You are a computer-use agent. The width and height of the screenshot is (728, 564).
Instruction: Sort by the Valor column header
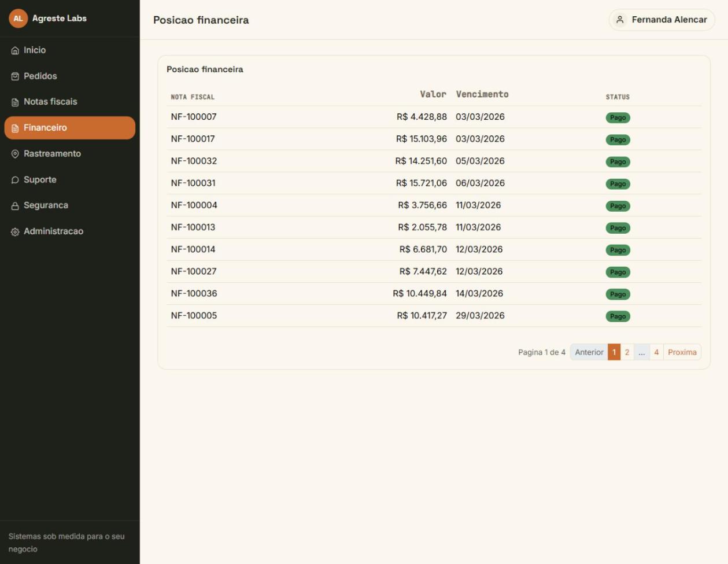point(433,94)
